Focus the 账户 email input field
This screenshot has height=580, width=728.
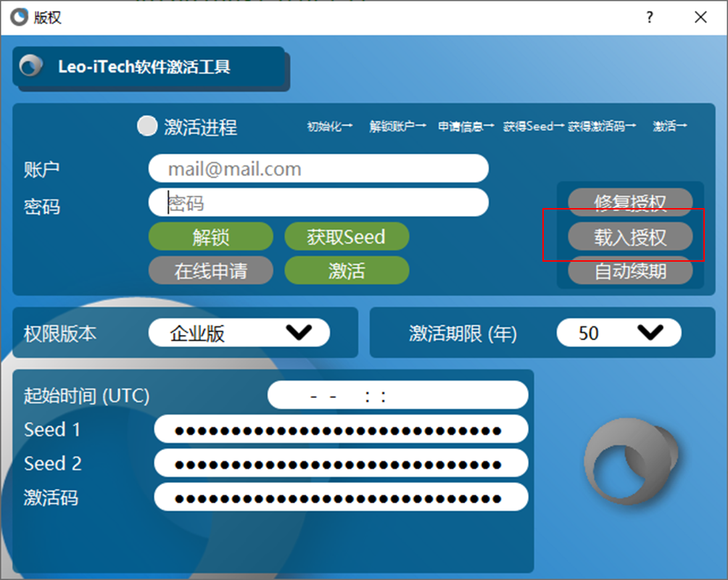pos(318,169)
